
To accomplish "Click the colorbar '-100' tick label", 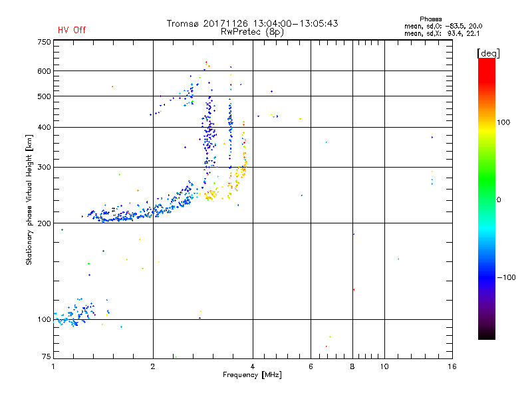I will 506,277.
